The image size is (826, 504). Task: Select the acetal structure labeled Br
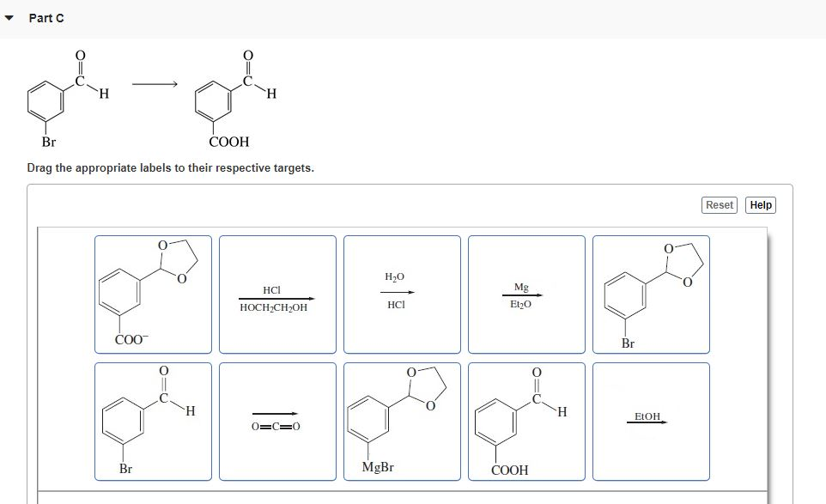click(650, 292)
